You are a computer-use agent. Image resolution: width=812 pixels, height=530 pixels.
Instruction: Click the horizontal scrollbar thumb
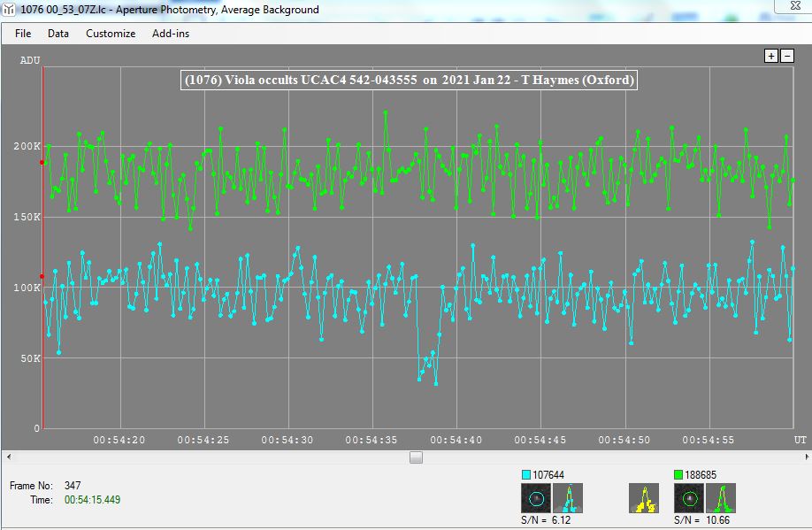[x=416, y=457]
